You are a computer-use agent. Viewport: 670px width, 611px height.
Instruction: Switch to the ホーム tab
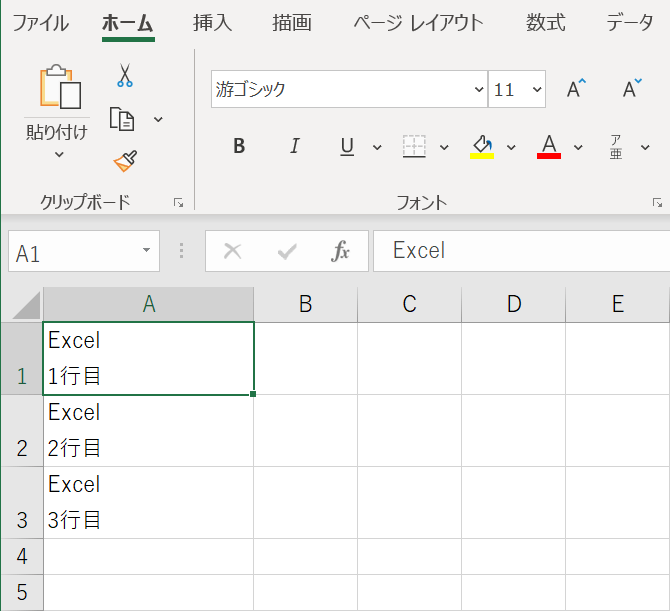coord(128,23)
